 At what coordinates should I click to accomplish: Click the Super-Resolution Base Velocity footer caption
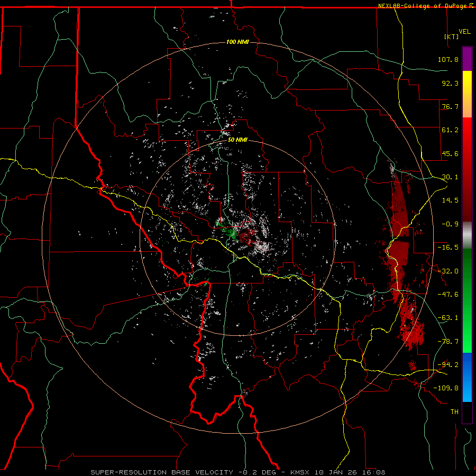click(x=238, y=472)
